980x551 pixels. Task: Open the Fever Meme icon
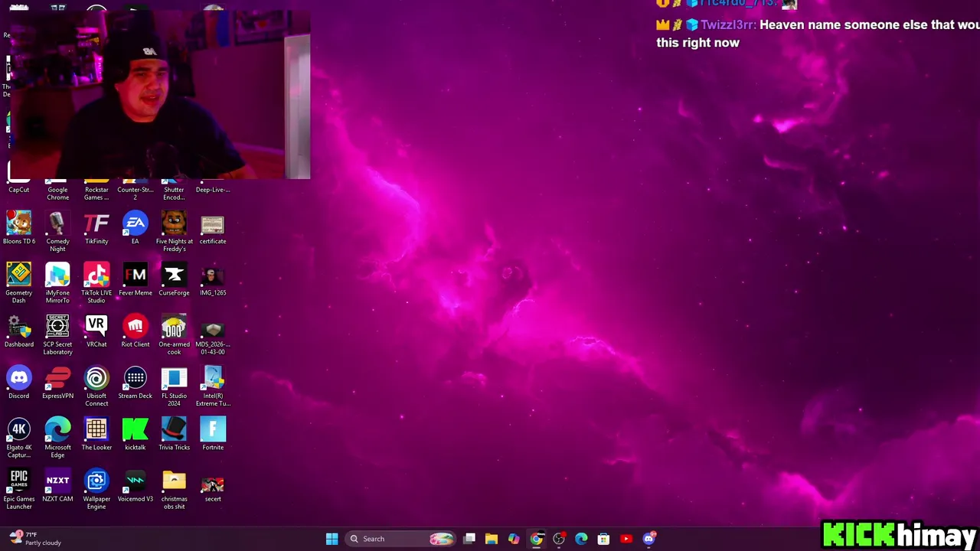[136, 279]
